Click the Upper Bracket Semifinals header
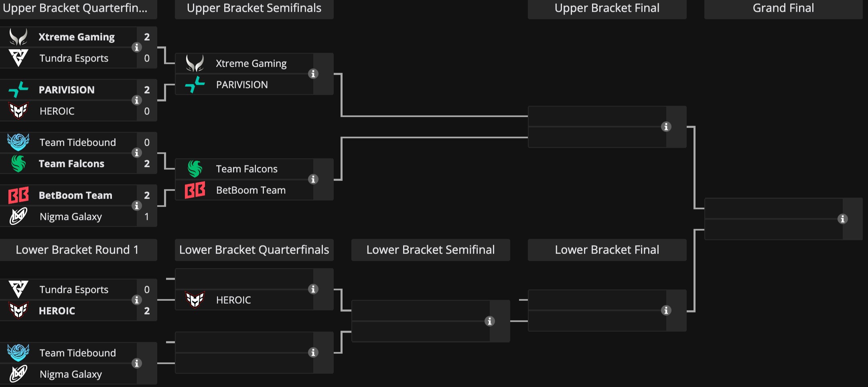Image resolution: width=868 pixels, height=387 pixels. 254,8
